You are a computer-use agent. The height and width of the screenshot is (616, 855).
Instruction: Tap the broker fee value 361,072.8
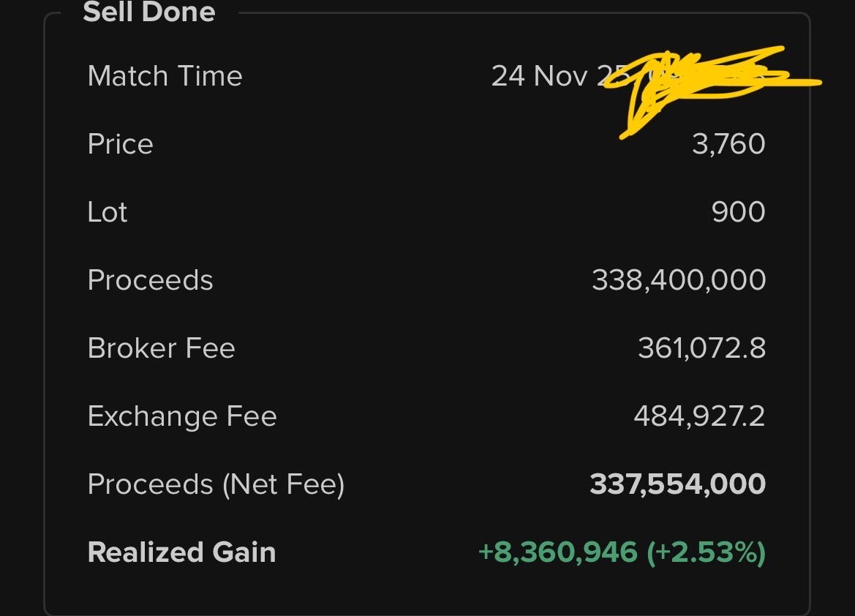(x=702, y=348)
